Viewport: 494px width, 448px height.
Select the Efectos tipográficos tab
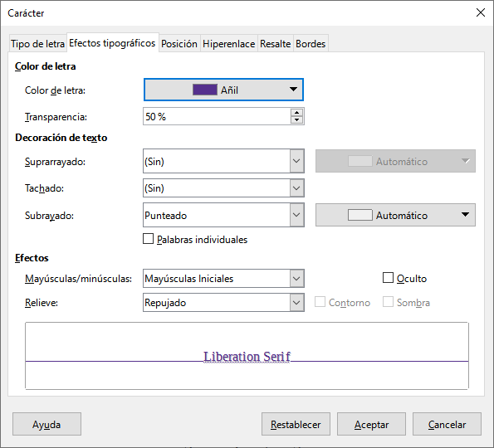click(112, 43)
